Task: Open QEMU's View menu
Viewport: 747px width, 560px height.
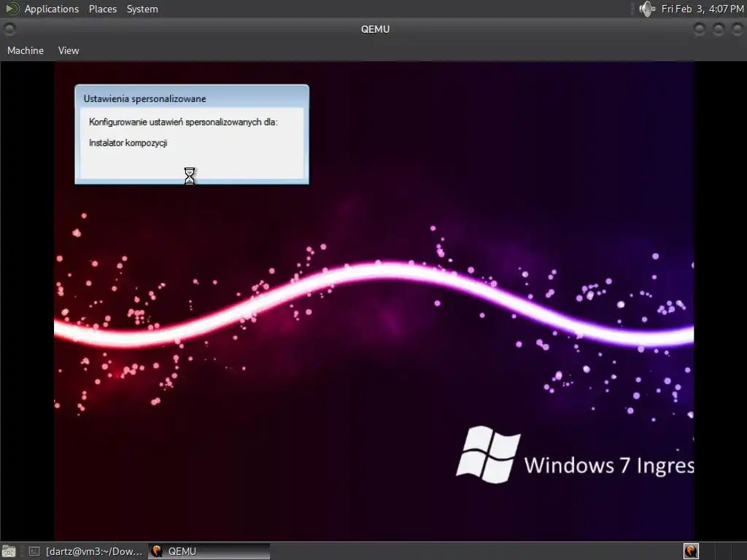Action: click(69, 50)
